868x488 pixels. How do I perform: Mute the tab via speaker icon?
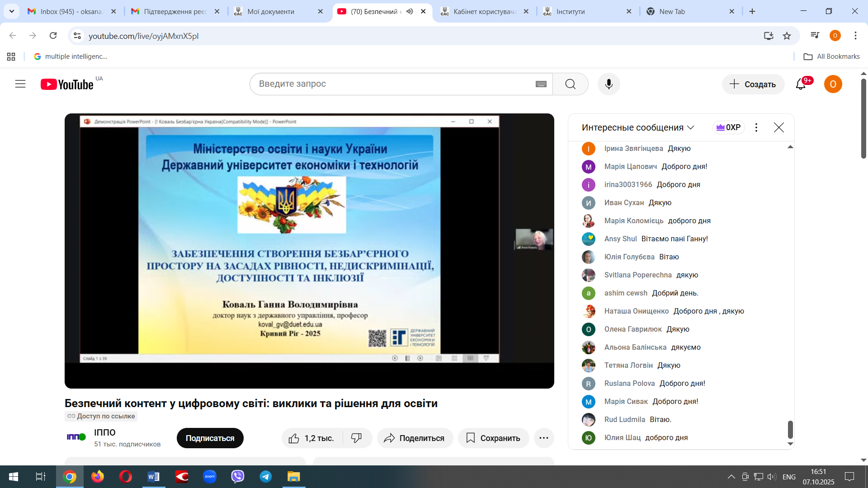point(410,12)
